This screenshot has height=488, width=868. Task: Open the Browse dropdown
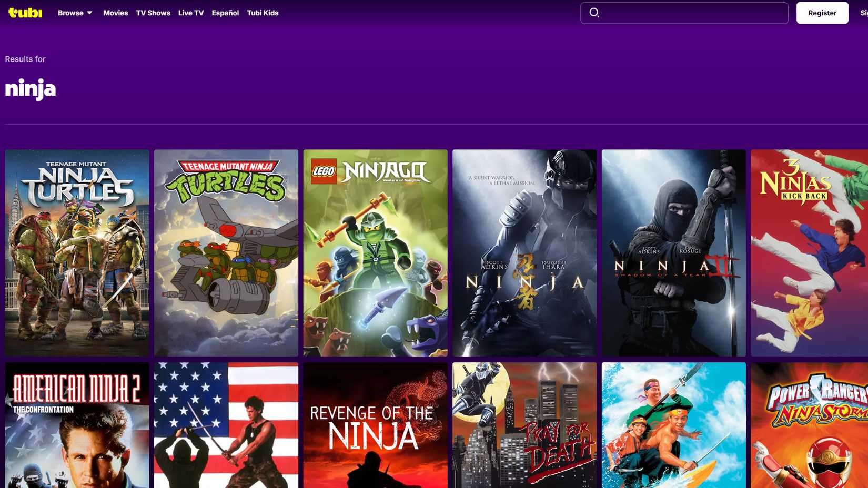pyautogui.click(x=70, y=13)
